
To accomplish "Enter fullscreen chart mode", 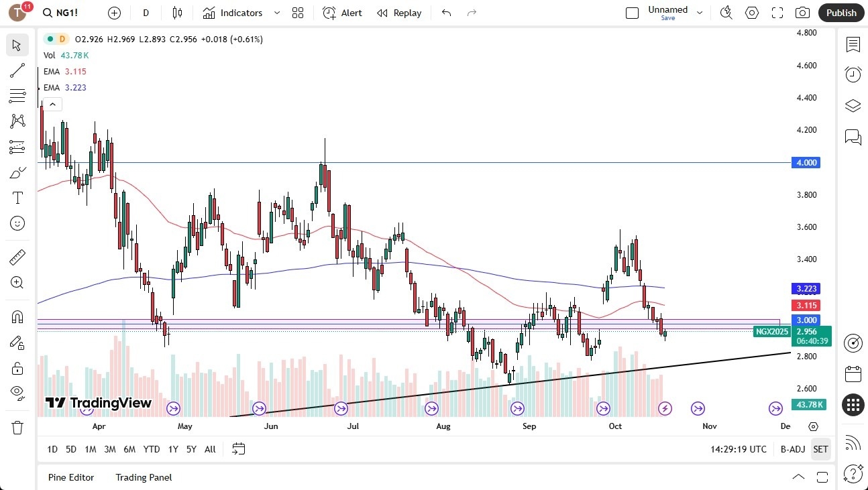I will pyautogui.click(x=777, y=12).
